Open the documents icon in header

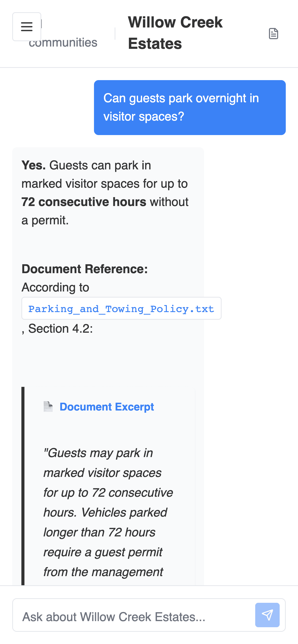(274, 34)
